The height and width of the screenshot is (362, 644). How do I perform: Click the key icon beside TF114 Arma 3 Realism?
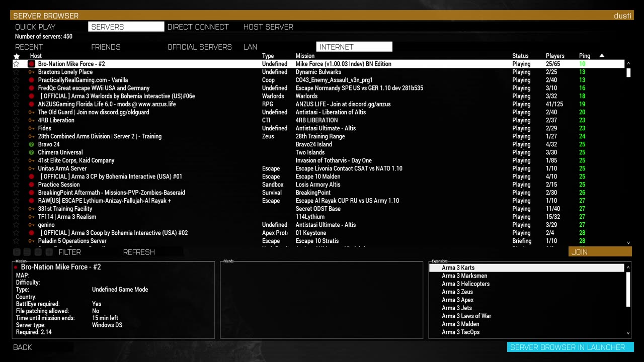pos(31,217)
